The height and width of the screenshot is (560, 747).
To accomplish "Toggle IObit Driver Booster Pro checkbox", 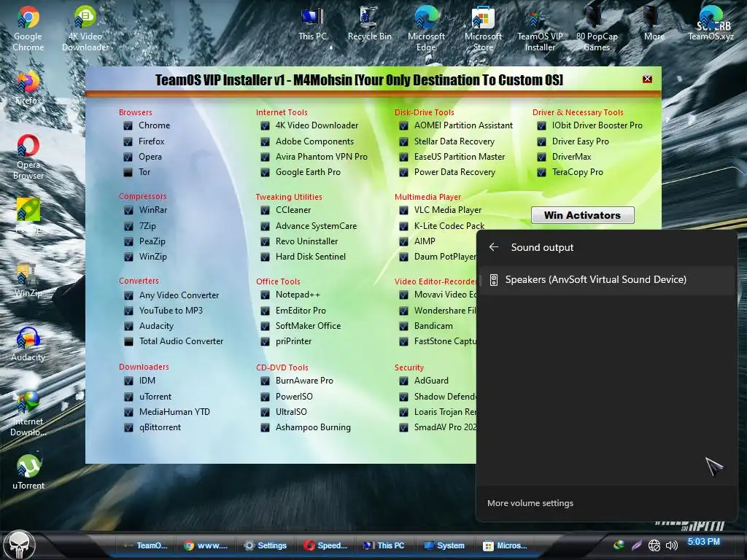I will [541, 125].
